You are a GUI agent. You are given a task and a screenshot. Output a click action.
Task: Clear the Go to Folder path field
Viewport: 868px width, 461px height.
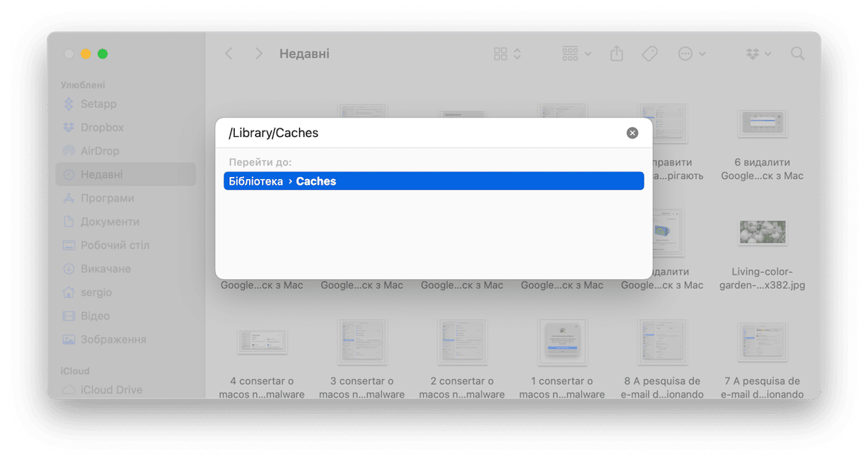[632, 133]
